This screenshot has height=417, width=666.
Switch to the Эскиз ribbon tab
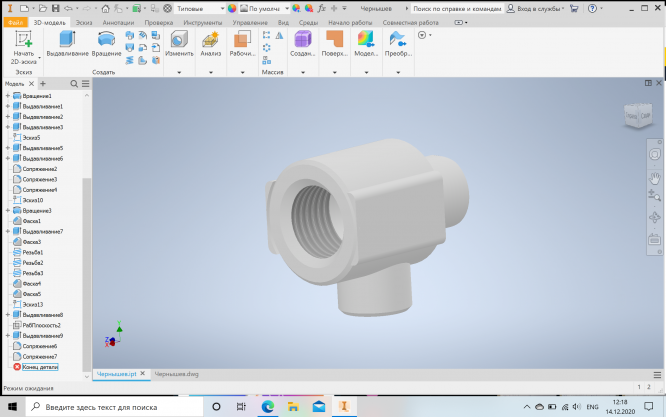click(81, 21)
